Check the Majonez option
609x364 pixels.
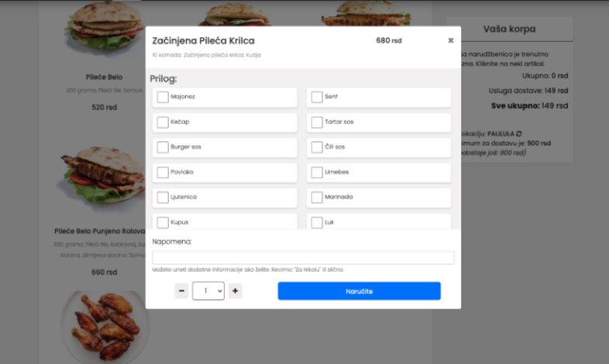point(163,97)
